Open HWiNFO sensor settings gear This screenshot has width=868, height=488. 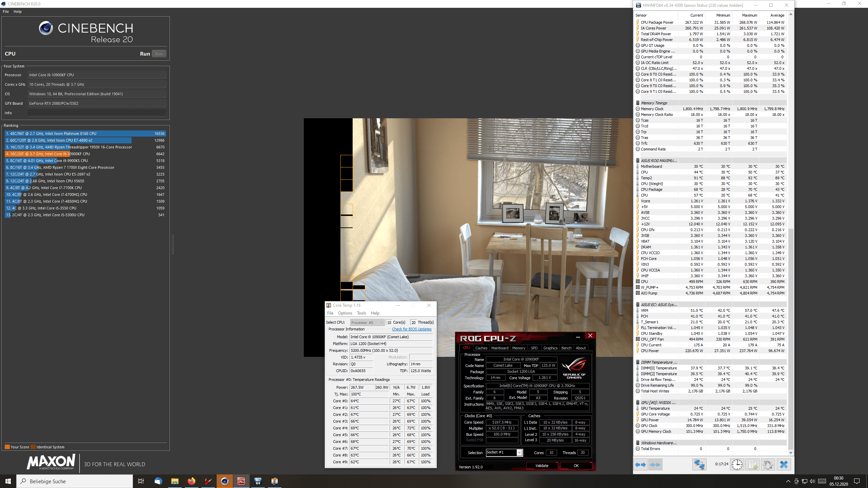click(x=768, y=465)
